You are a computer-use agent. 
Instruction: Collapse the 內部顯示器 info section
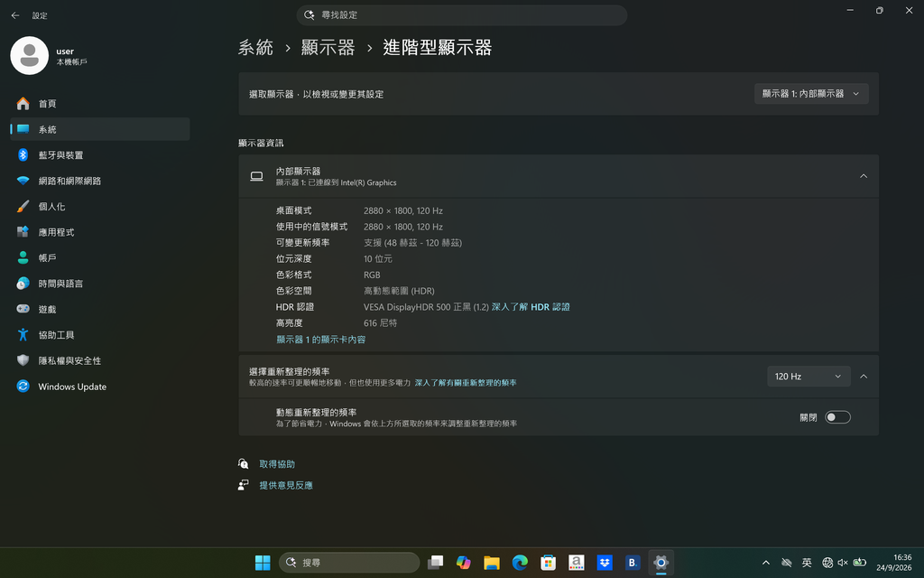(864, 176)
